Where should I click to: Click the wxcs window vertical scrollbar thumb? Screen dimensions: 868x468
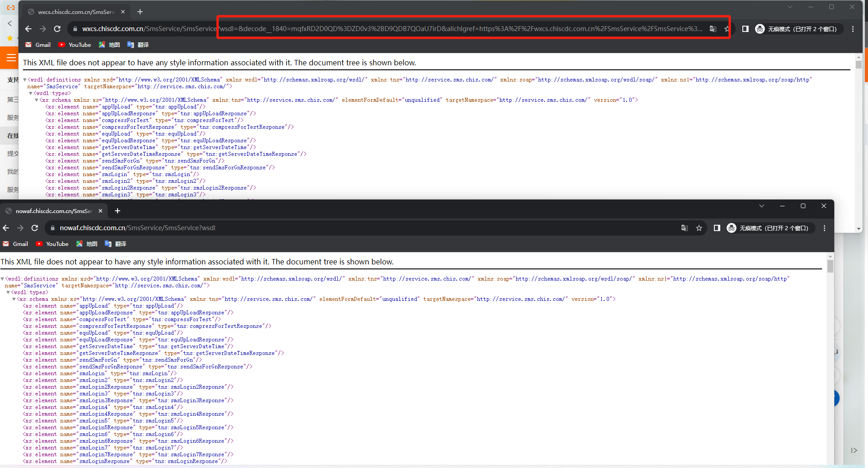click(859, 64)
